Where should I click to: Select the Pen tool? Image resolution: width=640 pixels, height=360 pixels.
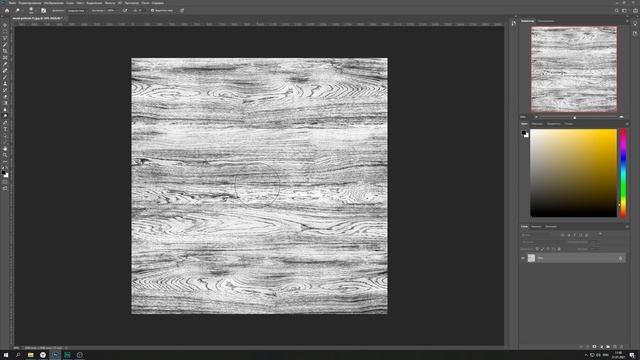(x=5, y=122)
